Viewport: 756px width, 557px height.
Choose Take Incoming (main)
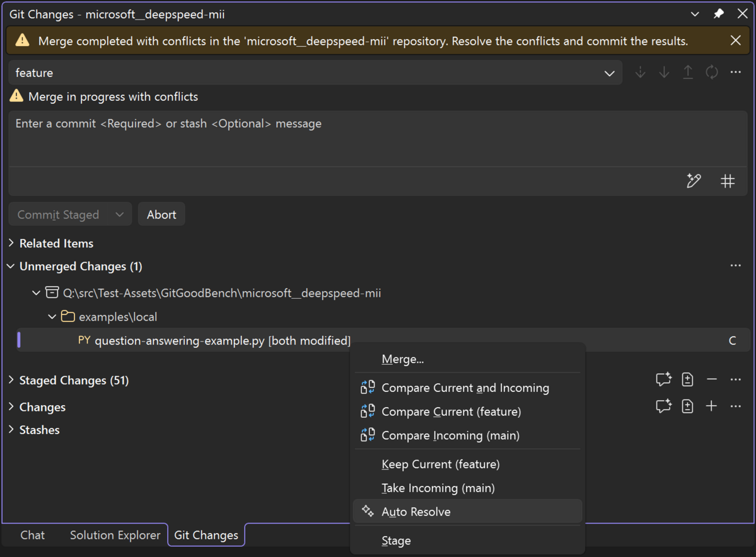coord(467,488)
